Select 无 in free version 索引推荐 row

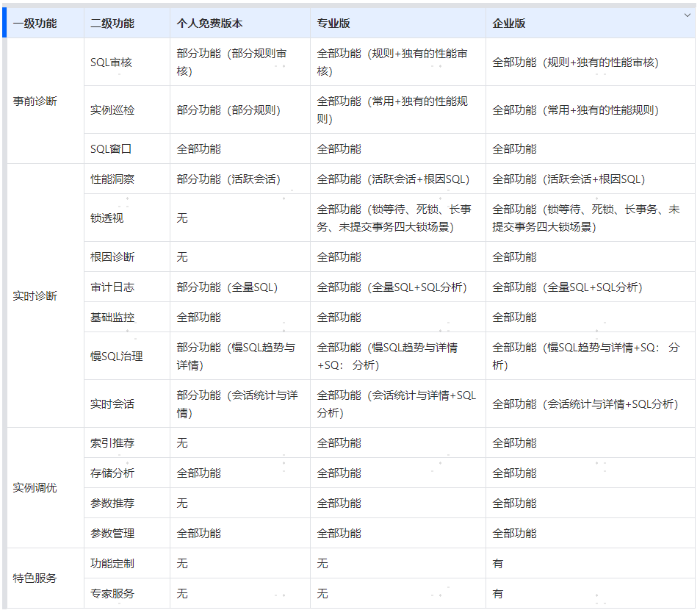(239, 442)
